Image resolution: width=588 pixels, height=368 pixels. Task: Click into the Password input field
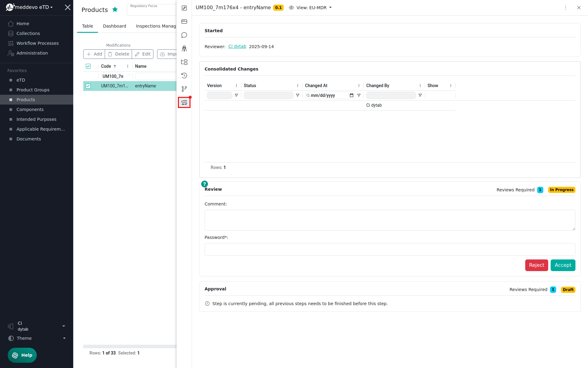click(x=390, y=249)
